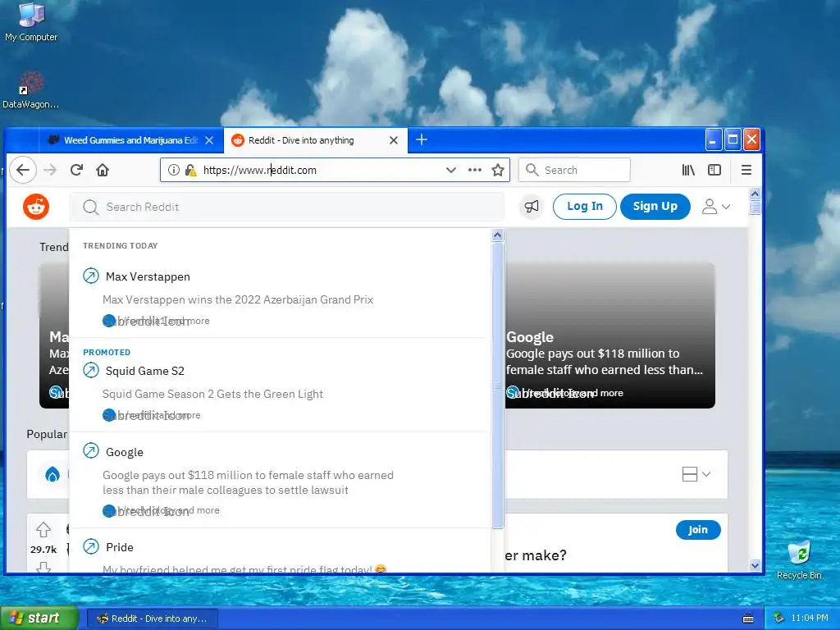Image resolution: width=840 pixels, height=630 pixels.
Task: Click the Hot flame sort icon
Action: point(52,474)
